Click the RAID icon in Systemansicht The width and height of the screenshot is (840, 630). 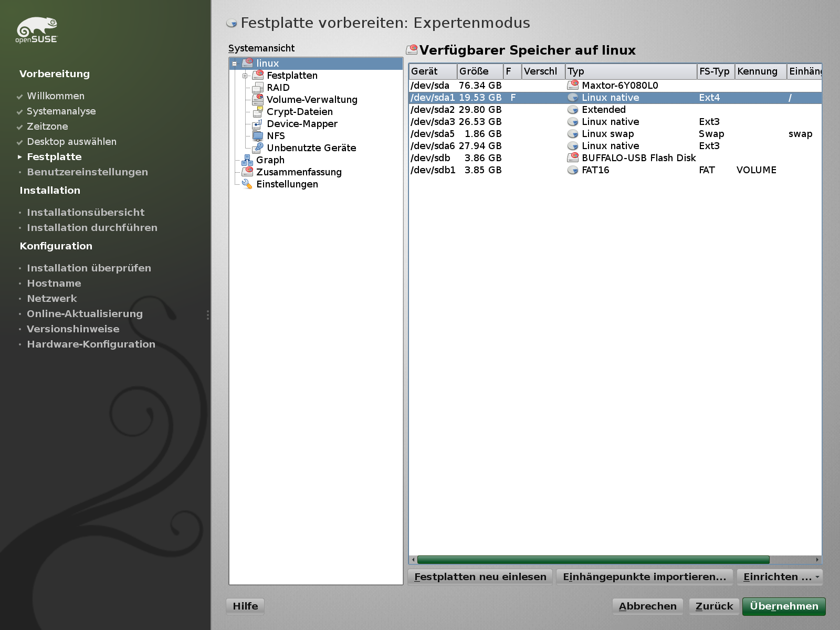[258, 87]
